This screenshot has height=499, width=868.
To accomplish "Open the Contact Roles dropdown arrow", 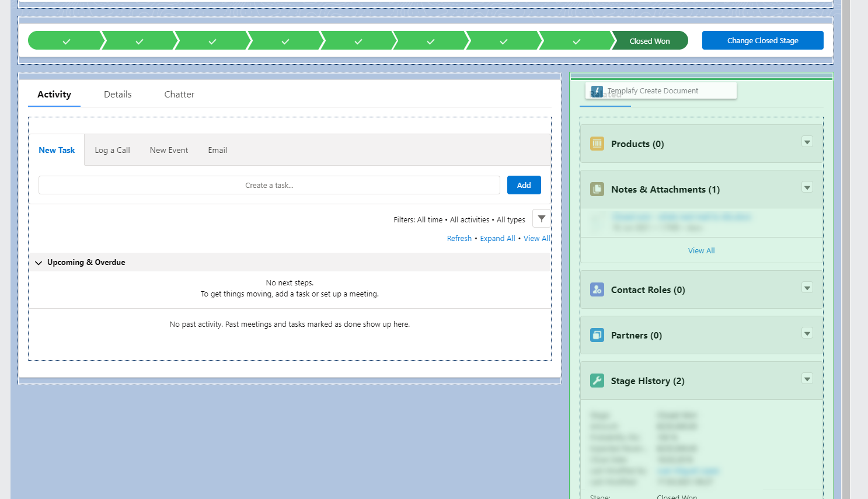I will coord(807,288).
